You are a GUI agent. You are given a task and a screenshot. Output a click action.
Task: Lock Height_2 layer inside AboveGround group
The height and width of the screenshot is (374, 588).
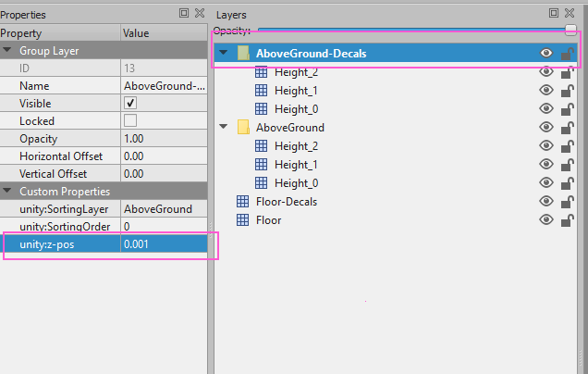568,146
